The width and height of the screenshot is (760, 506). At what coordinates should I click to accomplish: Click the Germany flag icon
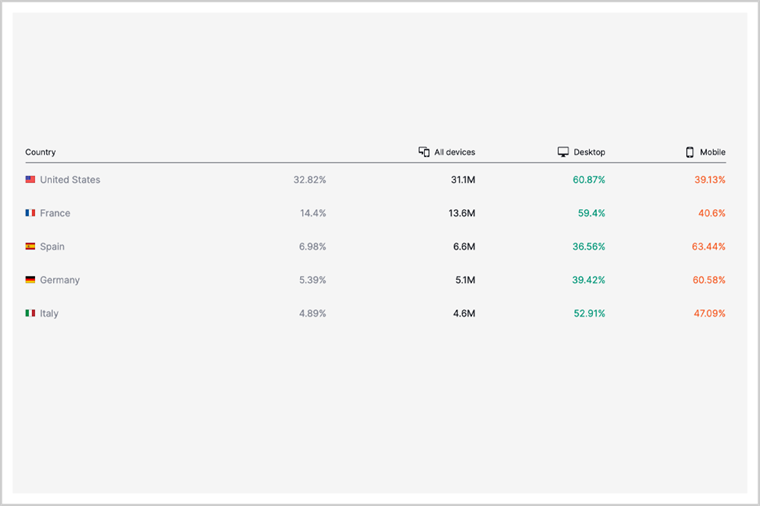pos(31,280)
